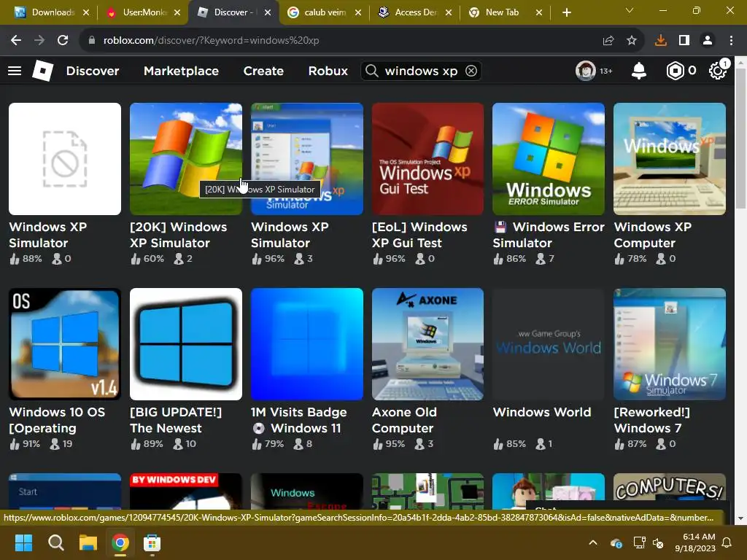This screenshot has height=560, width=747.
Task: Open Axone Old Computer thumbnail
Action: point(427,344)
